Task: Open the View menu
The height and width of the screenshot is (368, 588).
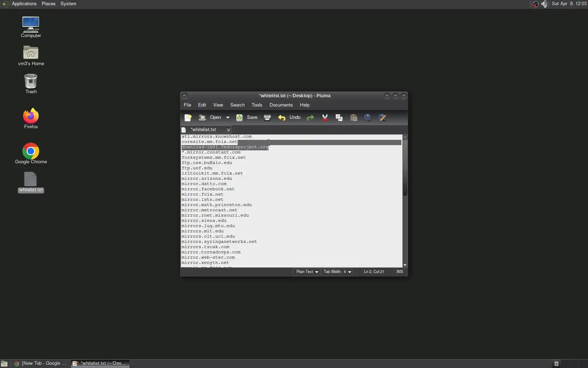Action: [x=218, y=105]
